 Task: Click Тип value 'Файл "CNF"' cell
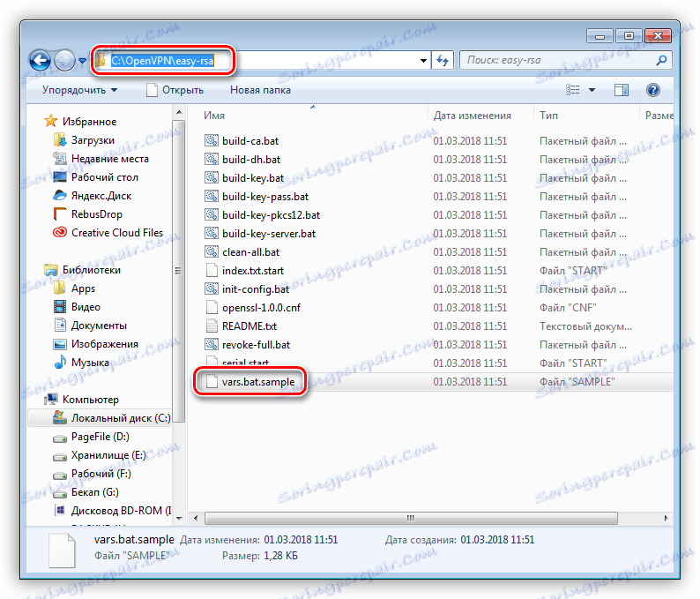(x=568, y=308)
